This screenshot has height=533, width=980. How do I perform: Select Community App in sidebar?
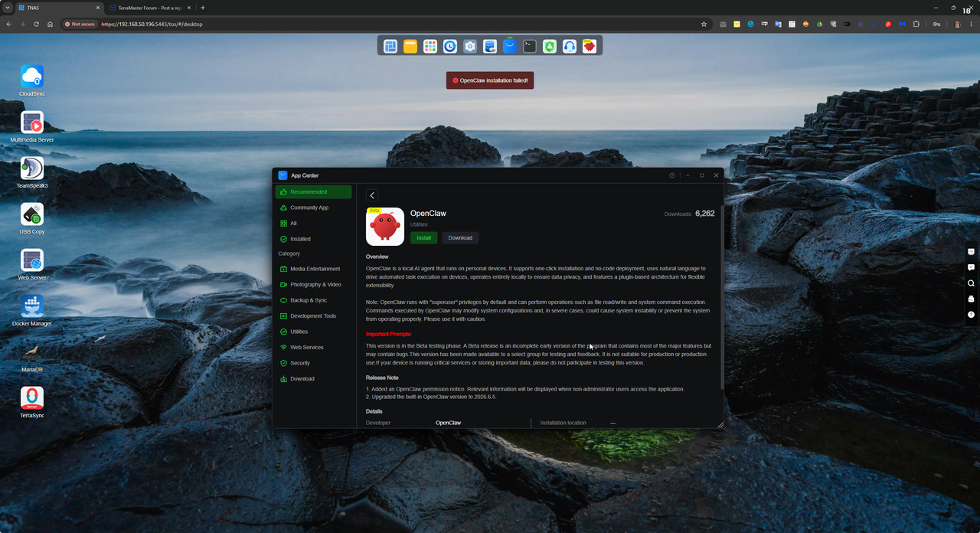click(x=313, y=208)
